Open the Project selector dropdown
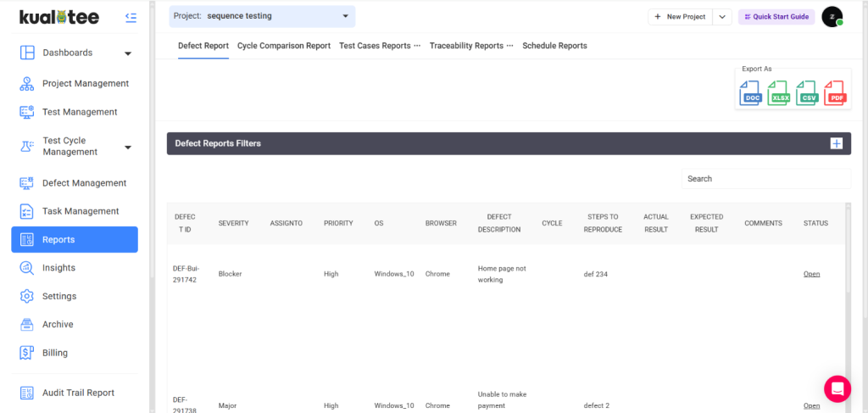The height and width of the screenshot is (413, 868). (x=261, y=16)
